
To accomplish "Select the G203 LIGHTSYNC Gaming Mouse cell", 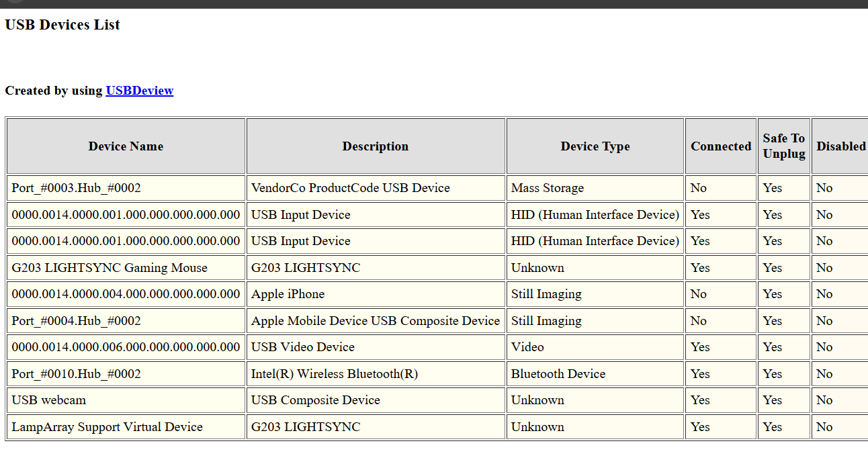I will (126, 268).
